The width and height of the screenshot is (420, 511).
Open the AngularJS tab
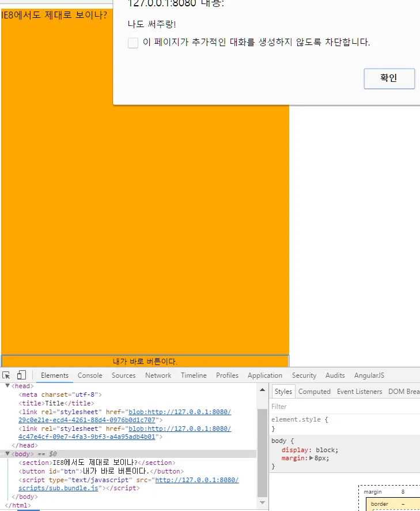click(369, 375)
